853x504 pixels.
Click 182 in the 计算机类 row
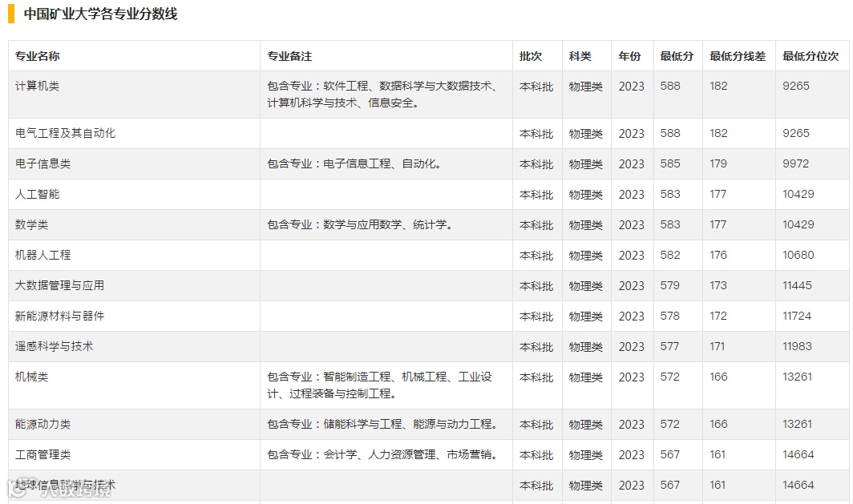(718, 86)
